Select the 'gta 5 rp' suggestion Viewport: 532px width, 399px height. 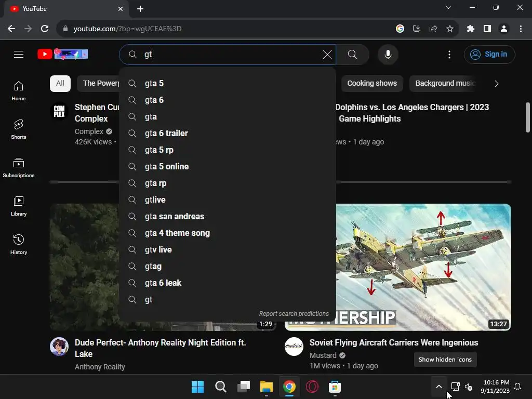tap(228, 150)
